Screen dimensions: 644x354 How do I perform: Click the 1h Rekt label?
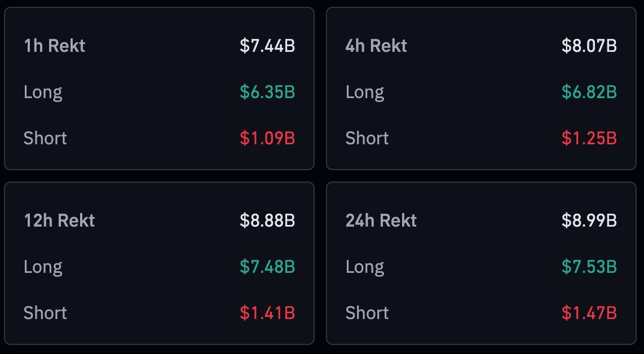pyautogui.click(x=55, y=46)
